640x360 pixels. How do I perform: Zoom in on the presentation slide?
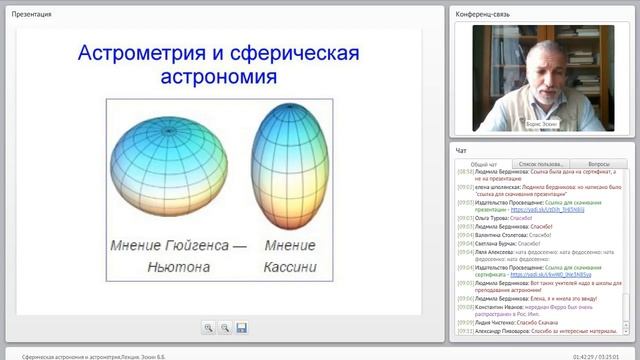tap(209, 328)
